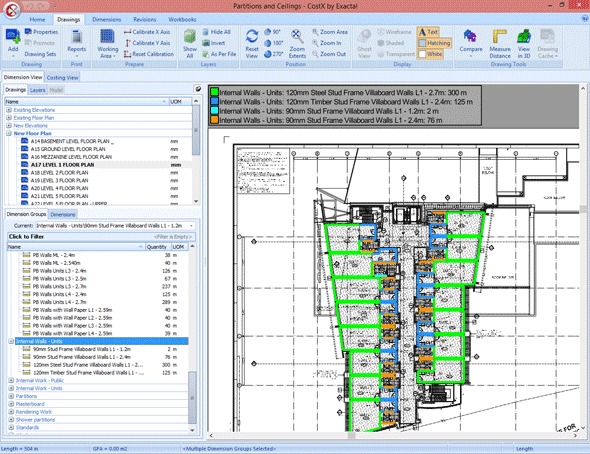This screenshot has height=454, width=590.
Task: Open drawing Properties
Action: pyautogui.click(x=41, y=32)
